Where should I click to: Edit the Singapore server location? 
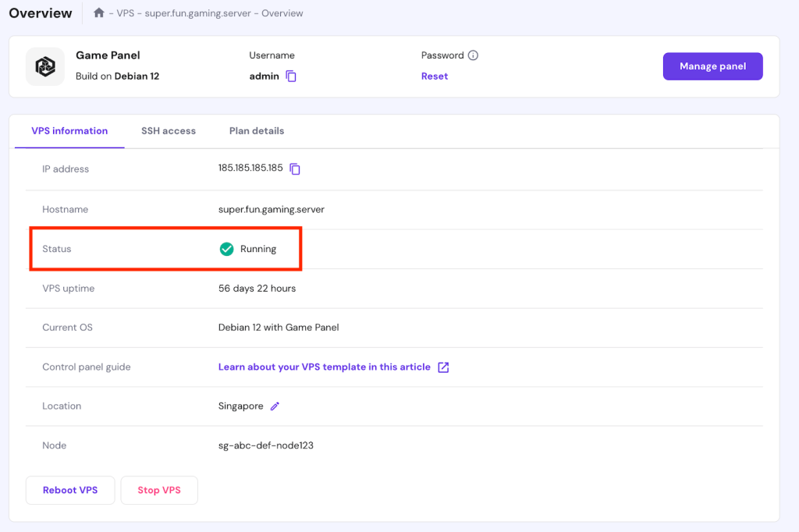click(x=274, y=406)
